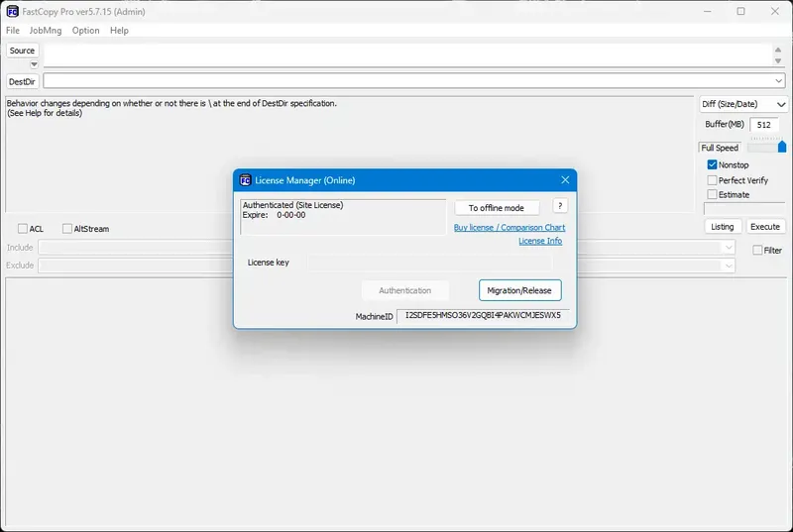793x532 pixels.
Task: Enable the Perfect Verify checkbox
Action: click(712, 180)
